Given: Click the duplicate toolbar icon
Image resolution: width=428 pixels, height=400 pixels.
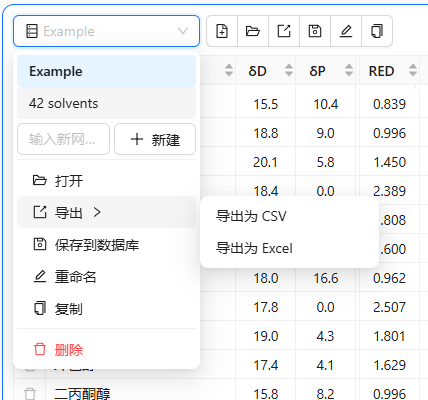Looking at the screenshot, I should point(377,31).
